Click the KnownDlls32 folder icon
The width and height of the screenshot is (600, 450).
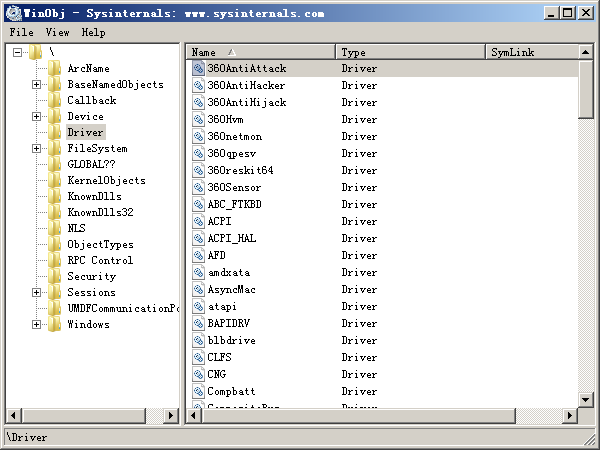[x=54, y=212]
